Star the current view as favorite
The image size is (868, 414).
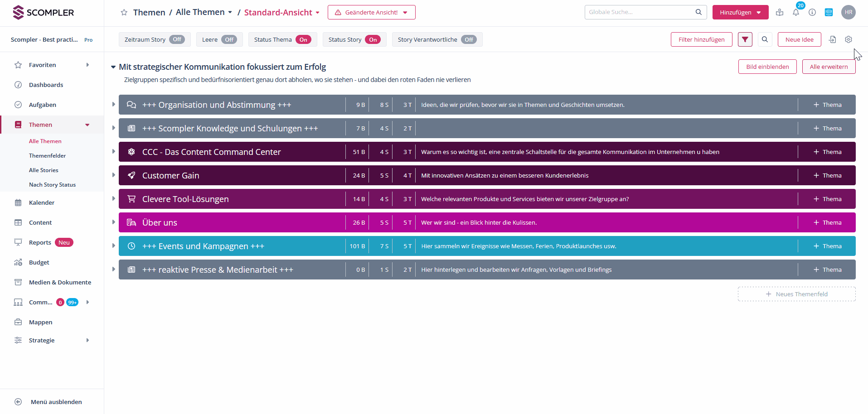[x=124, y=13]
